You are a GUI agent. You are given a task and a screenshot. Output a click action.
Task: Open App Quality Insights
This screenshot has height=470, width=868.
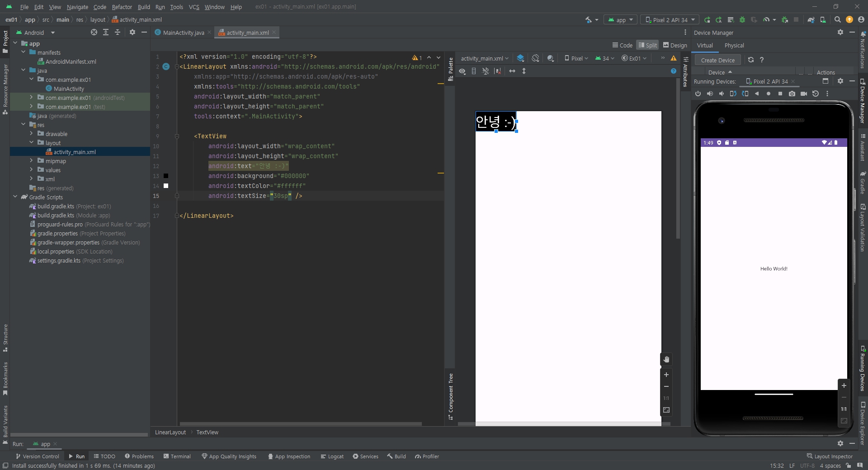tap(229, 456)
